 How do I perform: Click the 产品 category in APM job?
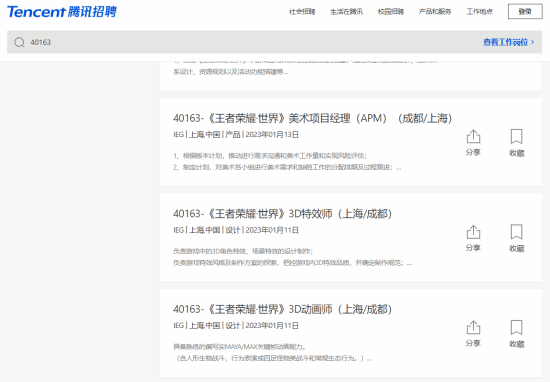click(233, 135)
